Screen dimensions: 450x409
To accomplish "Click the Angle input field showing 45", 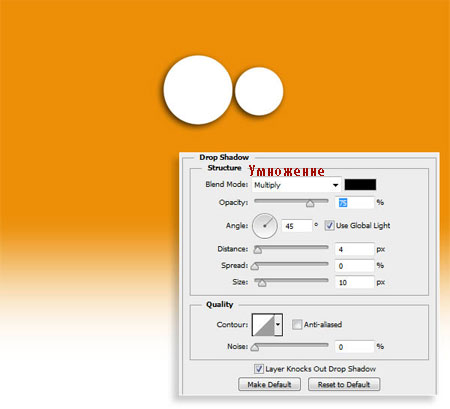I will point(297,226).
